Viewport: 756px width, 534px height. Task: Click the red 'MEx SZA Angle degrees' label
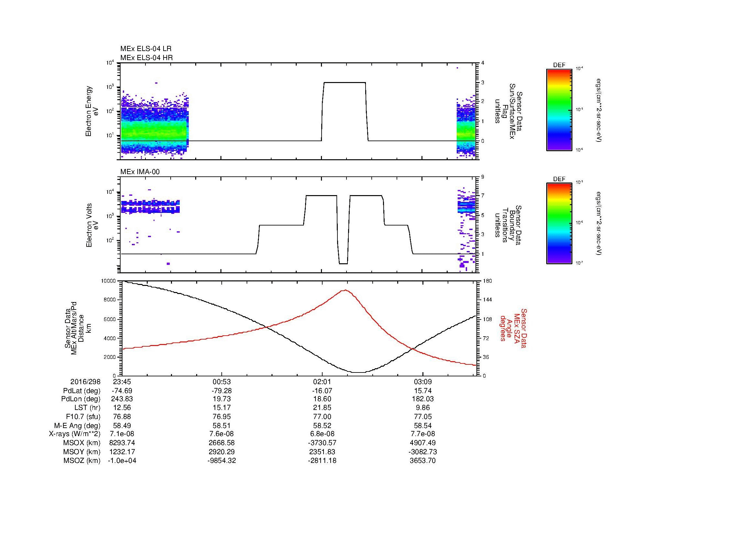click(x=513, y=328)
